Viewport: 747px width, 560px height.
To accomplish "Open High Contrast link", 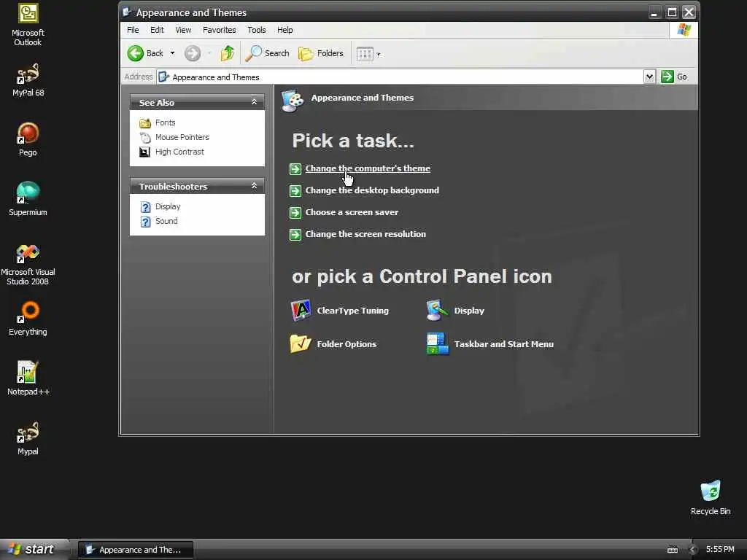I will tap(179, 152).
